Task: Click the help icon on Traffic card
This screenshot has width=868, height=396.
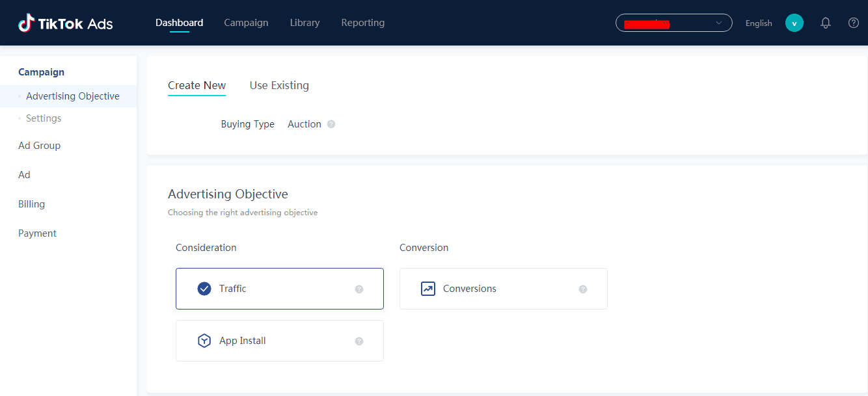Action: click(359, 289)
